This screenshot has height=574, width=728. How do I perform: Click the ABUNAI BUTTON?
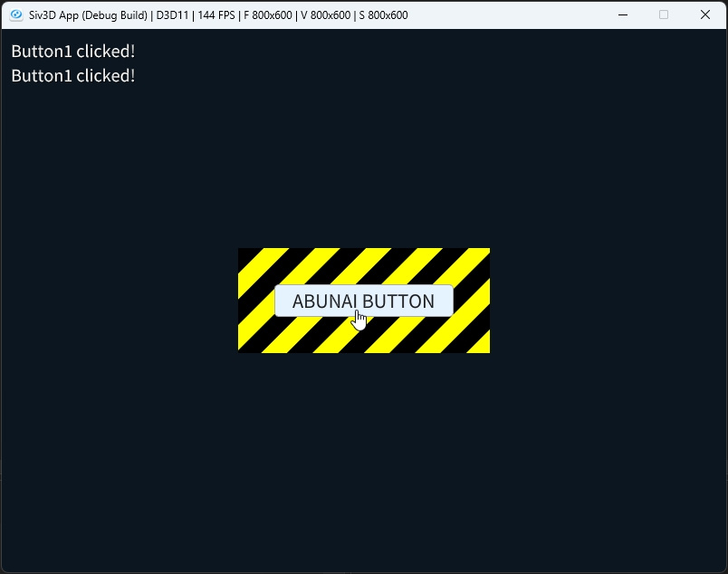(x=363, y=301)
